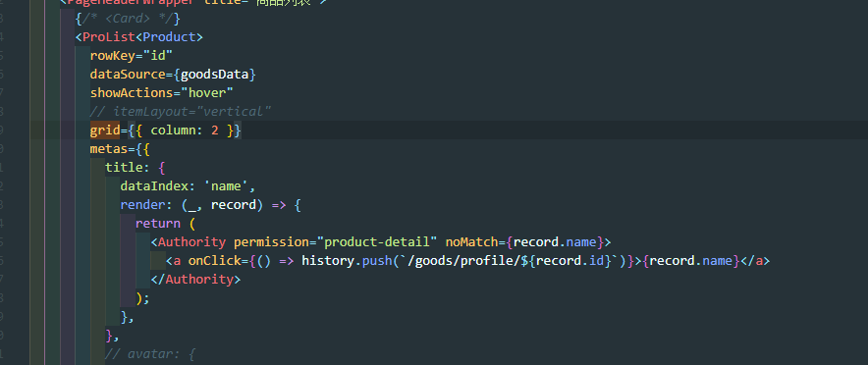Click the goodsData variable

click(x=215, y=75)
